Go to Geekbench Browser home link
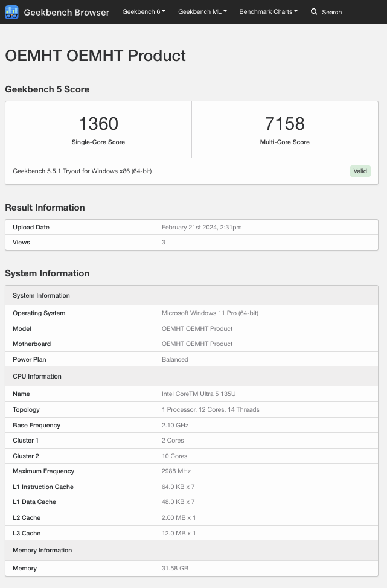 click(x=66, y=12)
